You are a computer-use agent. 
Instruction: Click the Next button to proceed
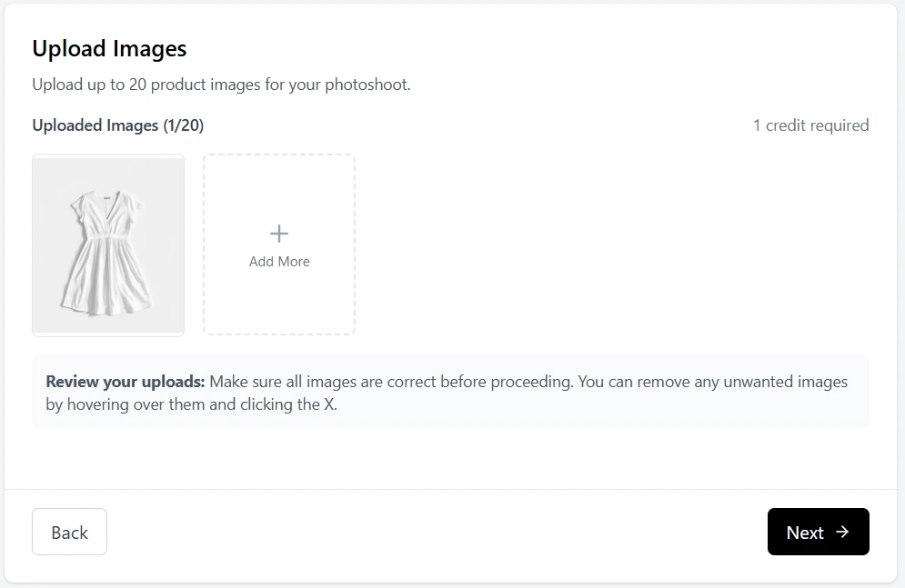coord(817,532)
